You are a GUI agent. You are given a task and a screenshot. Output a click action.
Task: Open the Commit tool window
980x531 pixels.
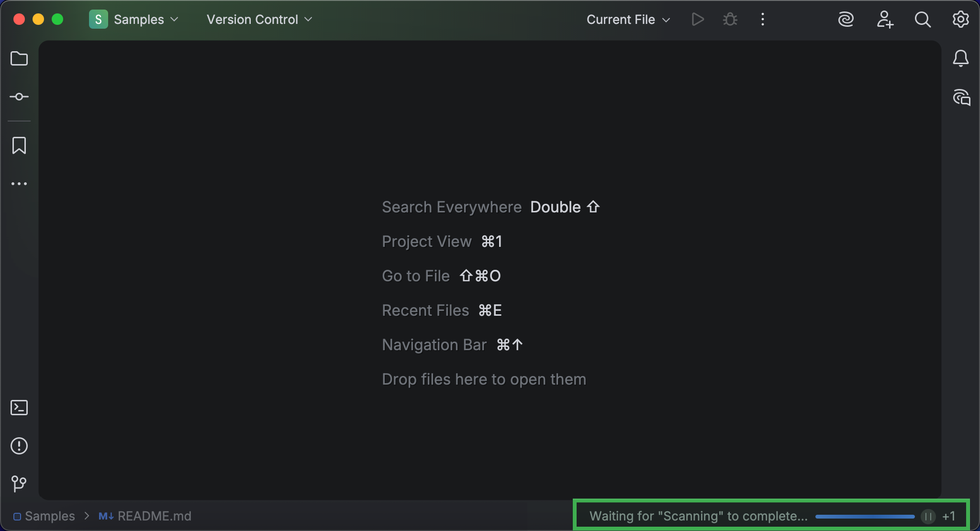(x=19, y=97)
